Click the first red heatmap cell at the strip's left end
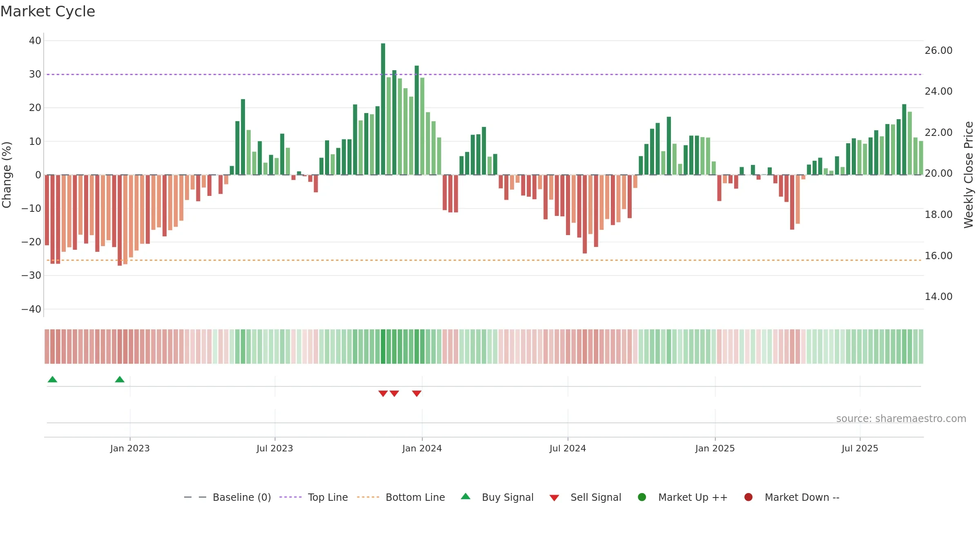This screenshot has height=551, width=980. [47, 347]
